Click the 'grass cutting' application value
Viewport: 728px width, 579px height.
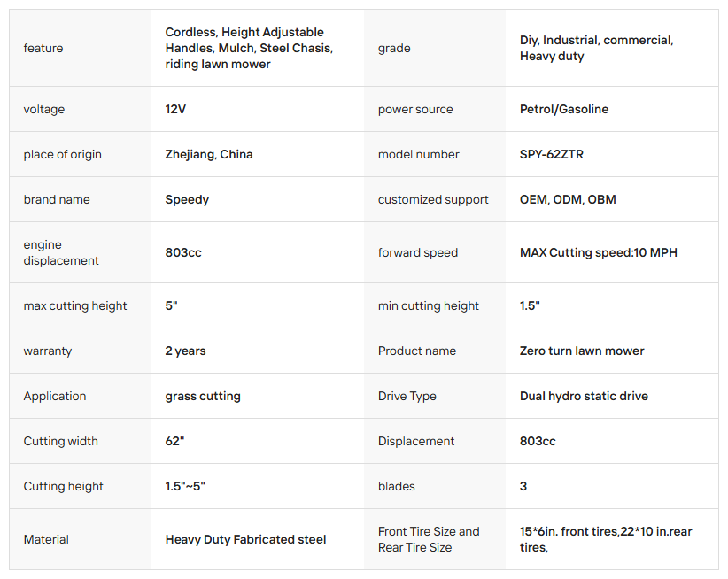pyautogui.click(x=203, y=396)
